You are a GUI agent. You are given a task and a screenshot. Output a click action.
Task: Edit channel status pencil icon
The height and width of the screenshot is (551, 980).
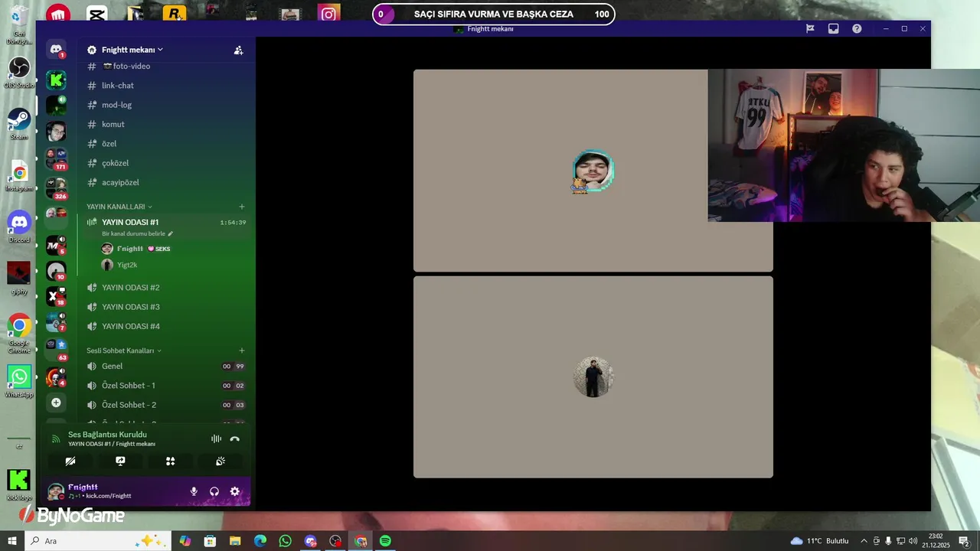[171, 233]
